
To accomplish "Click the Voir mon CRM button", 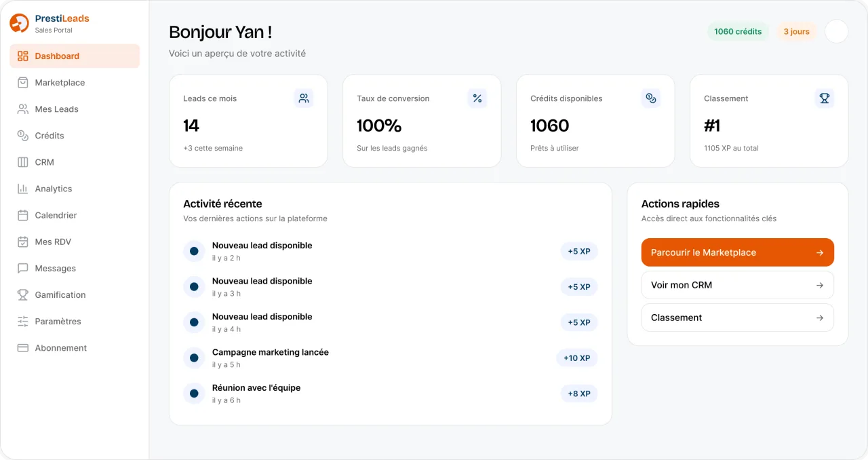I will [738, 285].
